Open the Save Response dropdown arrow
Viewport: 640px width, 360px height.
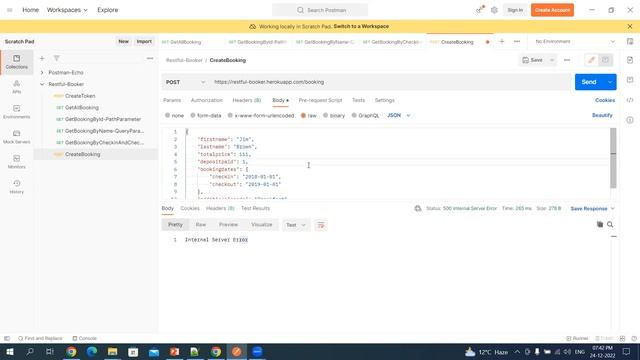click(x=613, y=209)
